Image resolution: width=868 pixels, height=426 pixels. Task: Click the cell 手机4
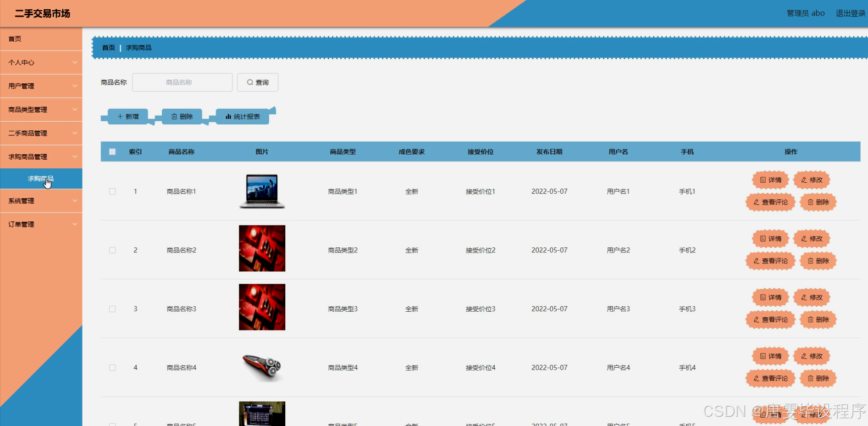tap(687, 368)
